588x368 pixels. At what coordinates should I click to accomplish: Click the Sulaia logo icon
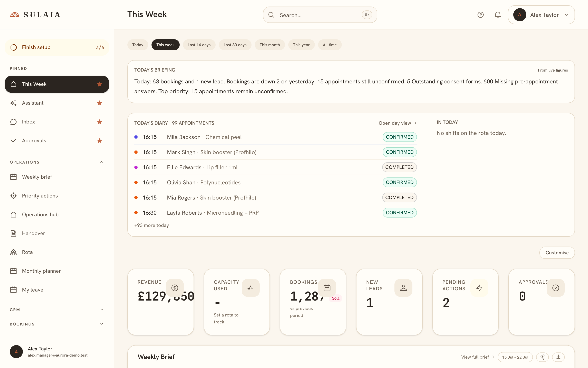click(14, 15)
